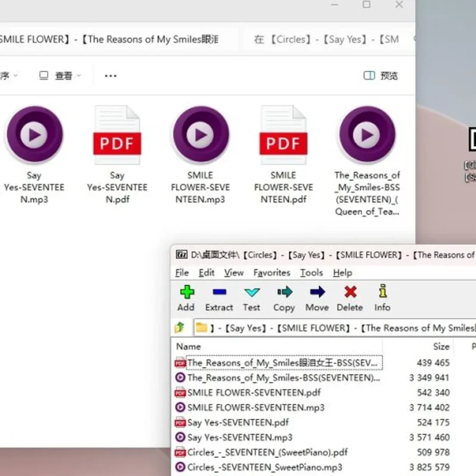Image resolution: width=476 pixels, height=476 pixels.
Task: Open the Tools menu
Action: (x=311, y=273)
